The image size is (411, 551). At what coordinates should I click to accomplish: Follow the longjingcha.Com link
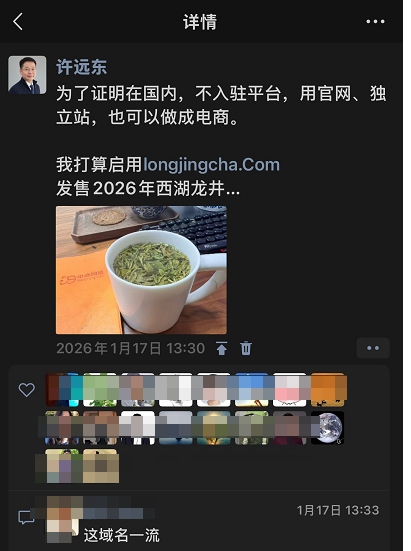211,164
